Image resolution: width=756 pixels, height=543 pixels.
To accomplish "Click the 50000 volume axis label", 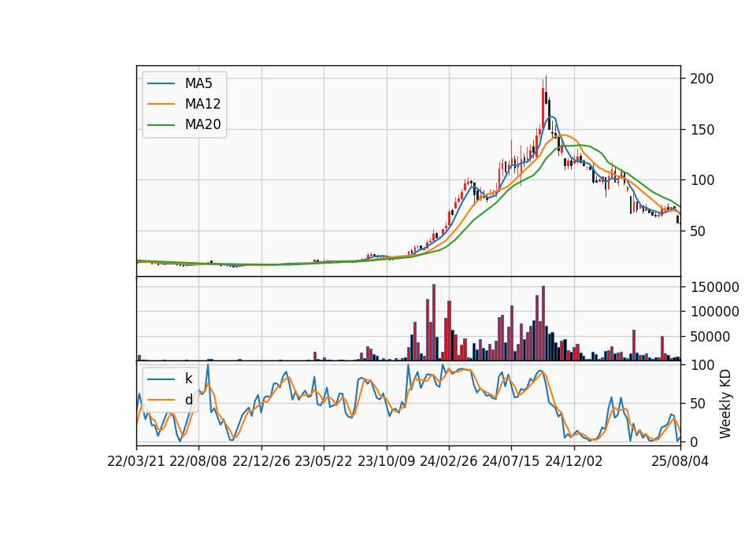I will coord(710,337).
